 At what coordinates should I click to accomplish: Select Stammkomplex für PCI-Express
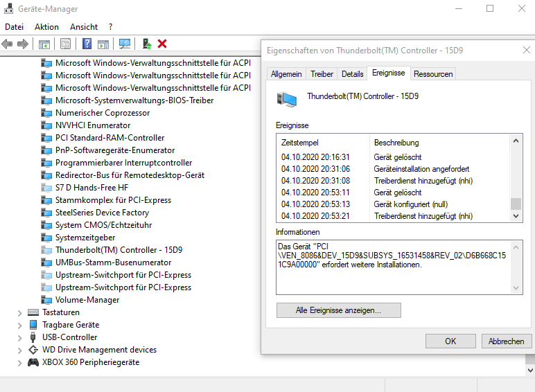click(113, 200)
